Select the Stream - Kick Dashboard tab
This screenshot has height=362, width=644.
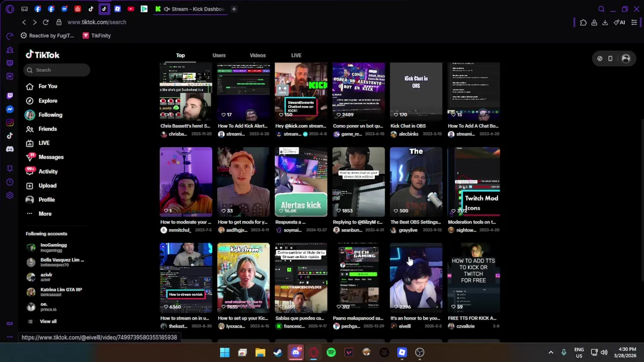190,9
